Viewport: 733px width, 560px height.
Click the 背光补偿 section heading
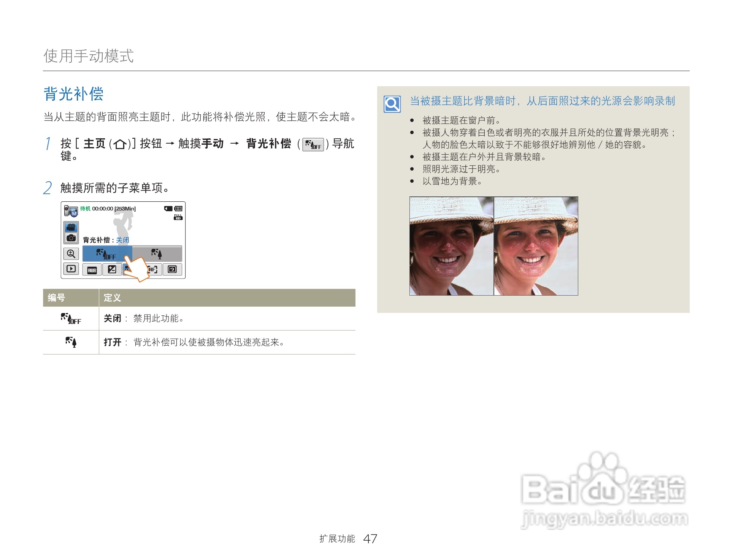73,94
